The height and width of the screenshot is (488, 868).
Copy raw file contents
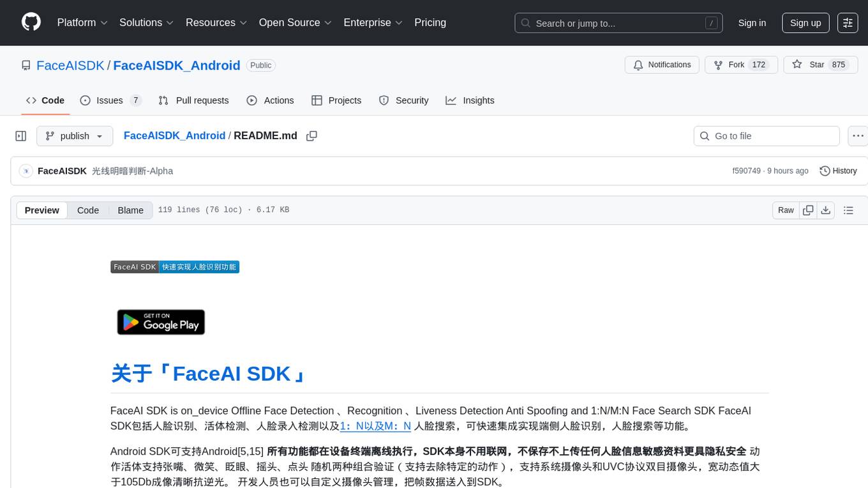click(x=808, y=210)
